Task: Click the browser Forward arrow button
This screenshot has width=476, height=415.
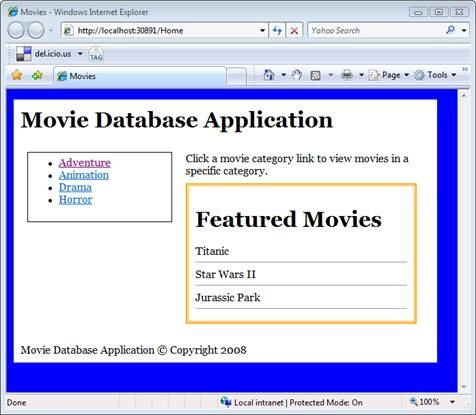Action: coord(35,31)
